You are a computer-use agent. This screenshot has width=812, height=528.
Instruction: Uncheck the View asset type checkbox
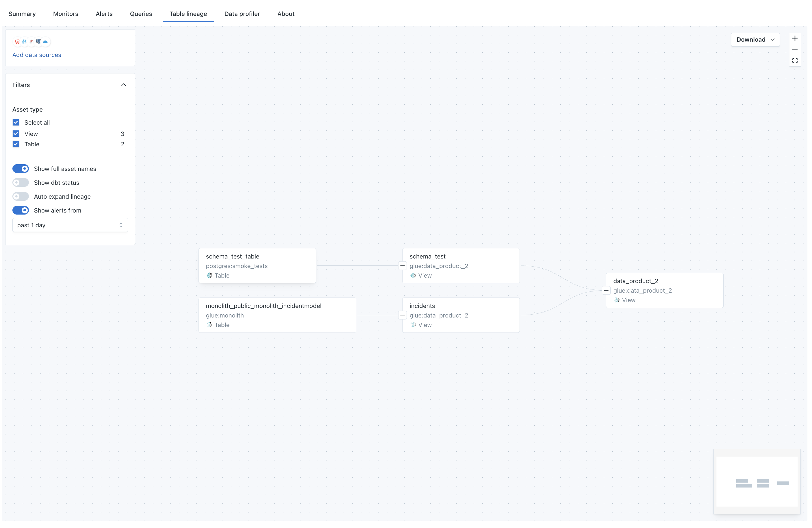tap(16, 134)
